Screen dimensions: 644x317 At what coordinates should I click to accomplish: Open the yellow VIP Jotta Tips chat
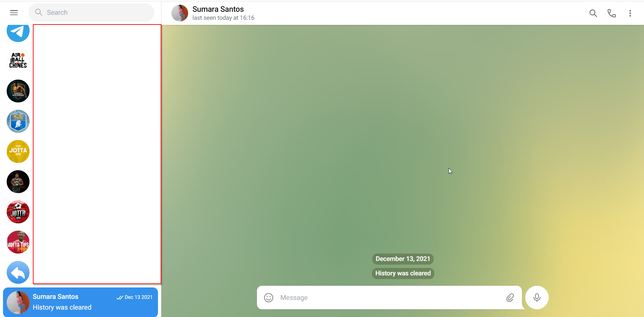tap(18, 151)
